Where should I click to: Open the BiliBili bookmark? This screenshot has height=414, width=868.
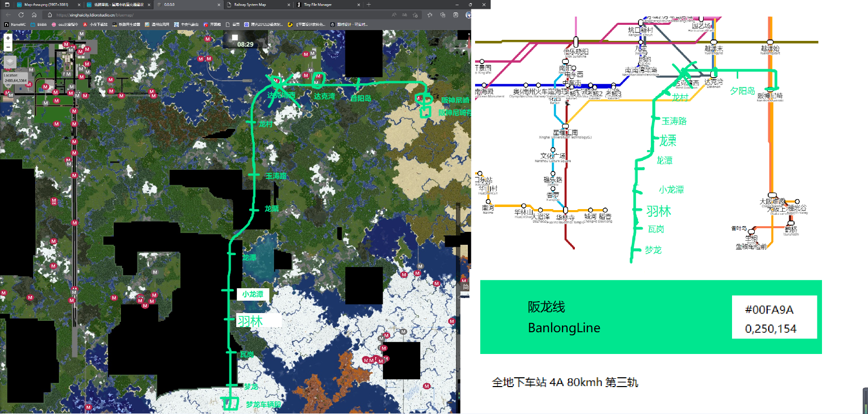(x=39, y=24)
